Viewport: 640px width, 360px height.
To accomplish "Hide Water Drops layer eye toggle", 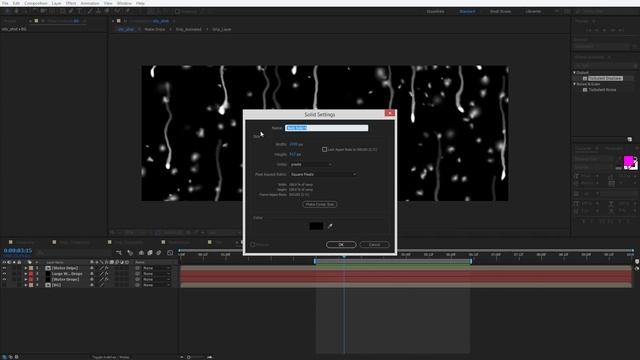I will point(4,280).
